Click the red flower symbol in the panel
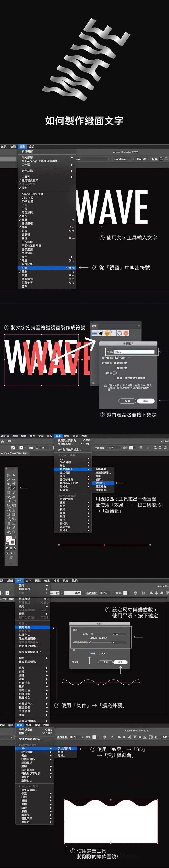169x868 pixels. click(126, 333)
